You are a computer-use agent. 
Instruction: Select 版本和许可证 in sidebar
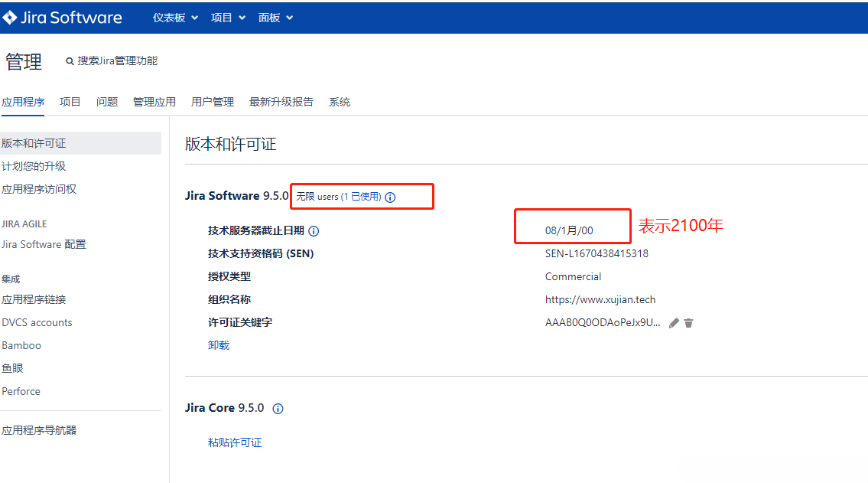tap(80, 143)
